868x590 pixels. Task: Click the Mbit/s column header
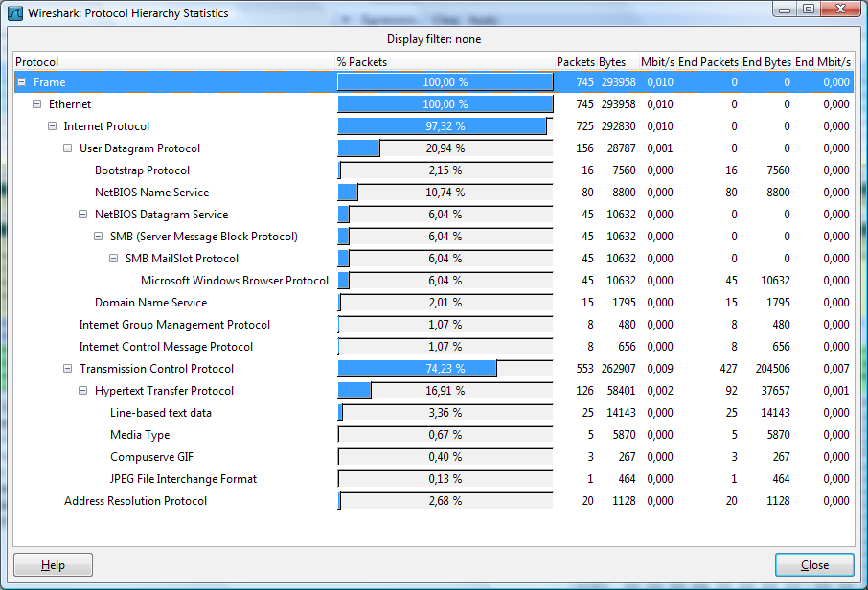coord(657,62)
